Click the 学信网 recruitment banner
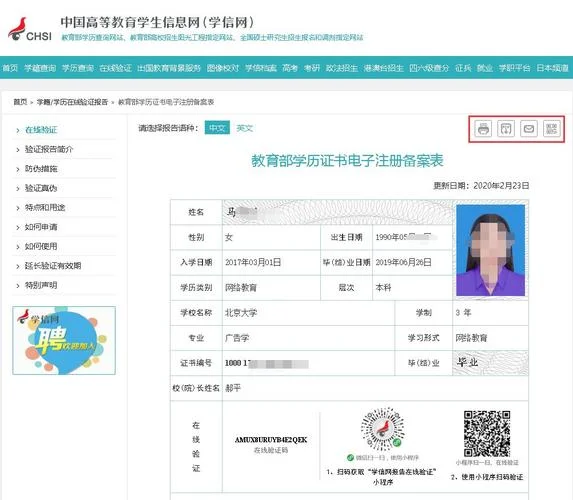 64,340
